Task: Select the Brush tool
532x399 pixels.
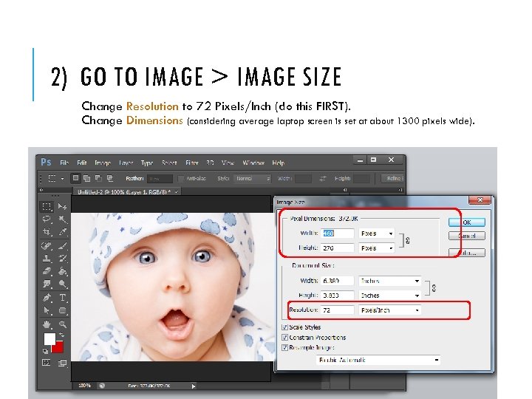Action: click(x=62, y=245)
